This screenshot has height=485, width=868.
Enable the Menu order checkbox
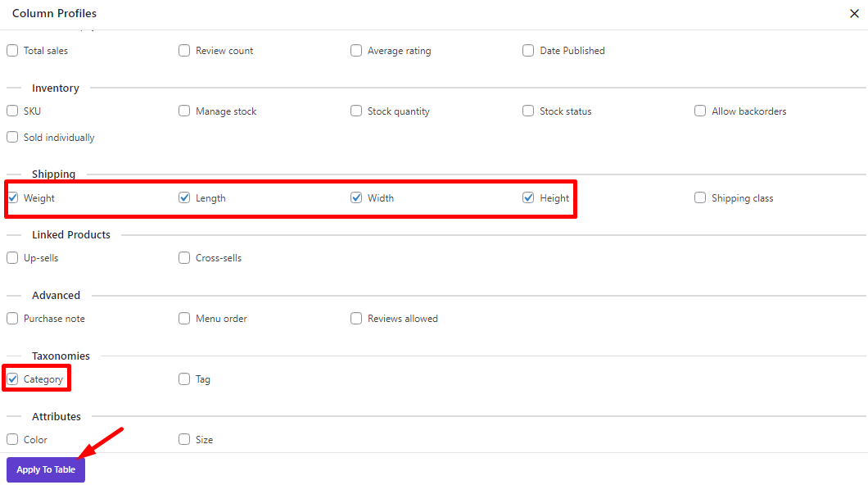[184, 319]
